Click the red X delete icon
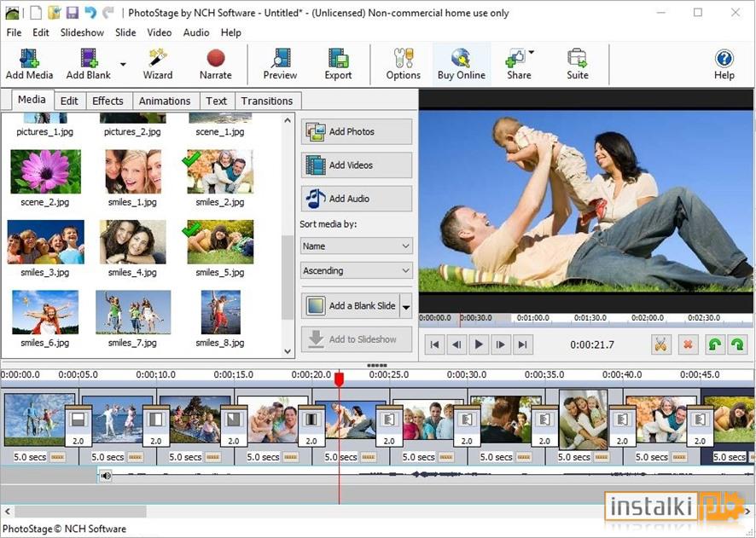The width and height of the screenshot is (756, 538). tap(688, 344)
